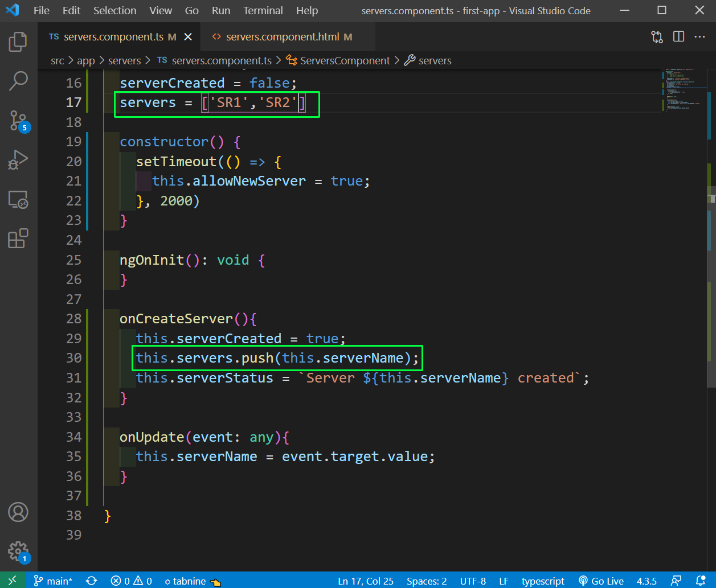Click servers.component.ts file breadcrumb
The image size is (716, 588).
pos(215,60)
